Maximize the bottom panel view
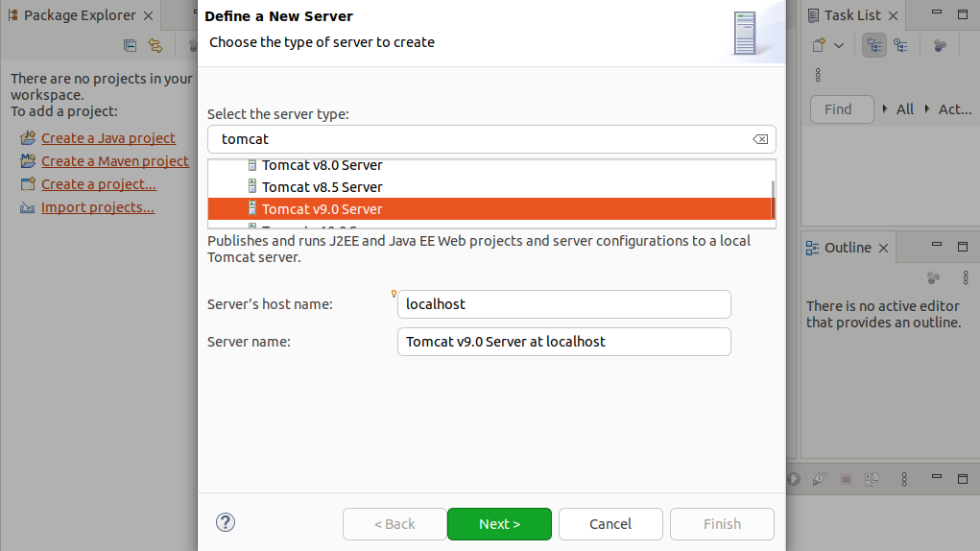The width and height of the screenshot is (980, 551). (963, 479)
